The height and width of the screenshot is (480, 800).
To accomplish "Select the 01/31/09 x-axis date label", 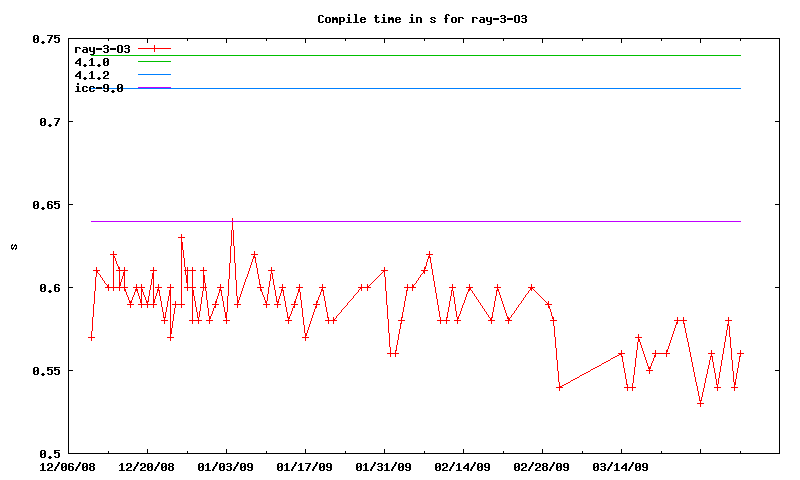I will click(384, 467).
